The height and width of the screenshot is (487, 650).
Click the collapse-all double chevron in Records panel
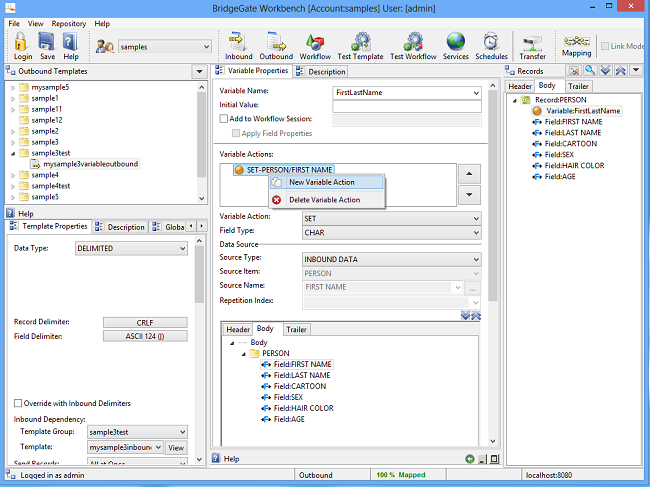(x=621, y=70)
